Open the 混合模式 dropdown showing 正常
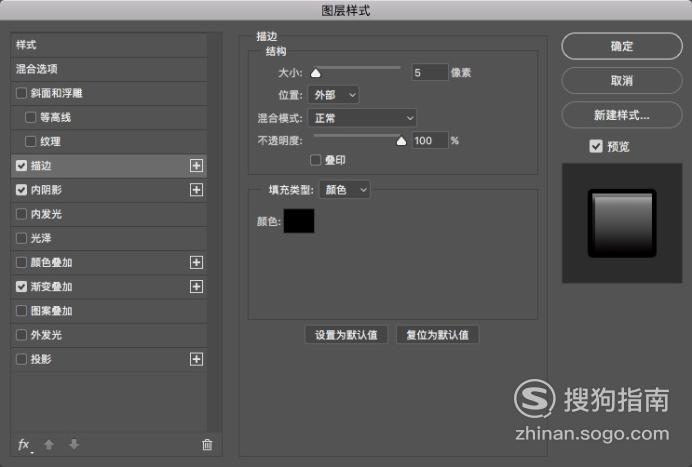 (x=362, y=118)
